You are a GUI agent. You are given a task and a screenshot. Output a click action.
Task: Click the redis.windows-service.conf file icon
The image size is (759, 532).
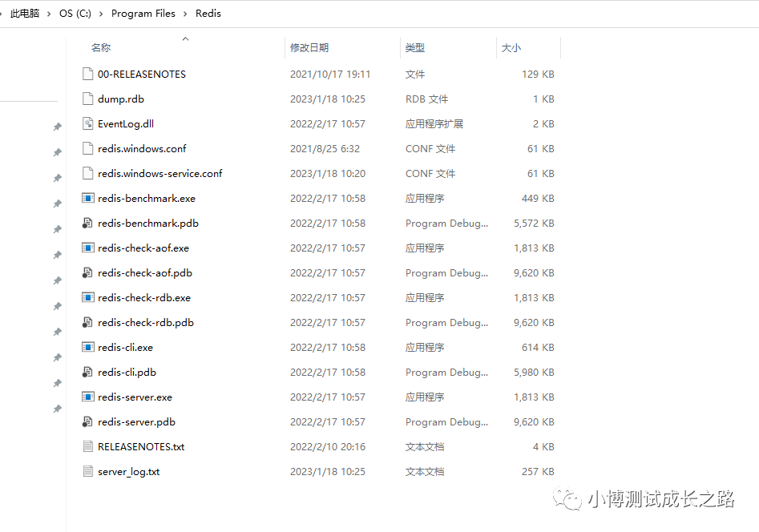(x=87, y=173)
